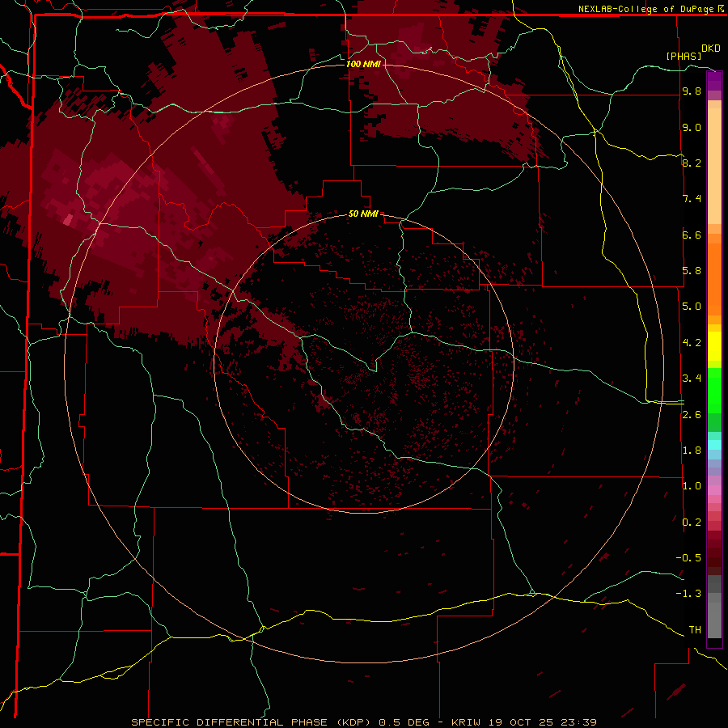This screenshot has width=728, height=728.
Task: Click the [PHAS] legend label
Action: (x=684, y=56)
